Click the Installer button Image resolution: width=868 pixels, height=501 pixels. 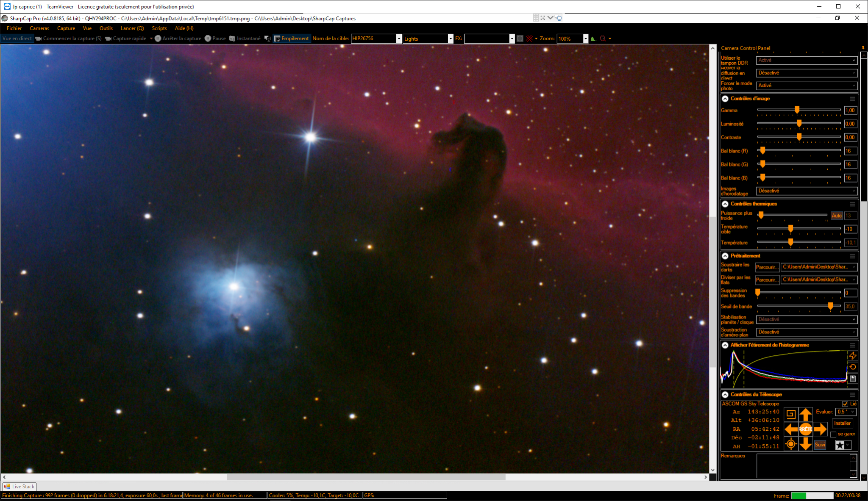[x=842, y=423]
